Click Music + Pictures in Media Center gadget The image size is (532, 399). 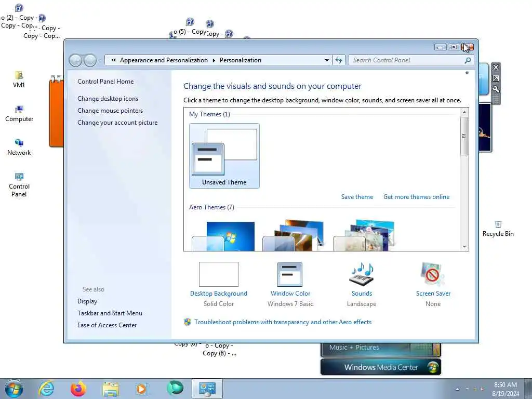tap(354, 348)
